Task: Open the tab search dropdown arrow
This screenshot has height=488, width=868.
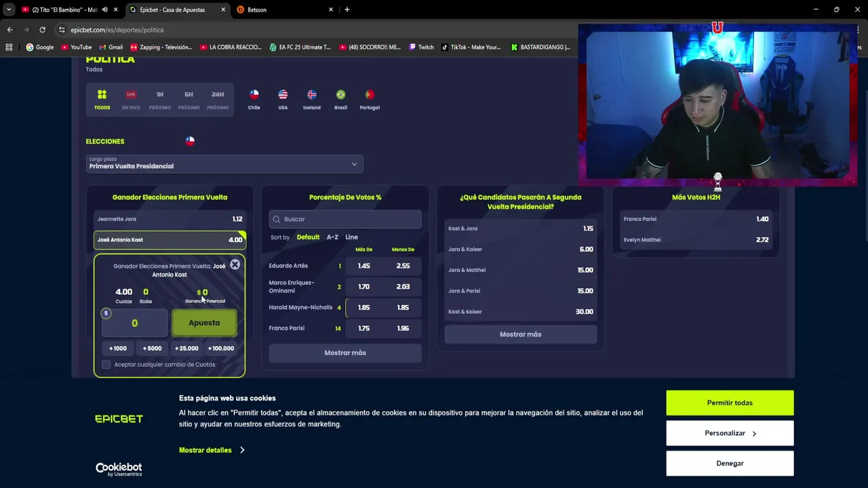Action: pyautogui.click(x=8, y=9)
